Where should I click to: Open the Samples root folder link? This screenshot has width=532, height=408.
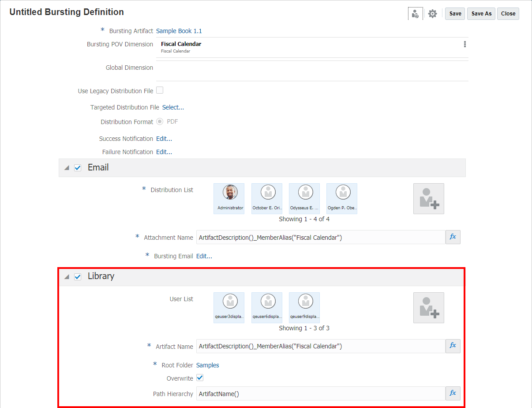(207, 365)
